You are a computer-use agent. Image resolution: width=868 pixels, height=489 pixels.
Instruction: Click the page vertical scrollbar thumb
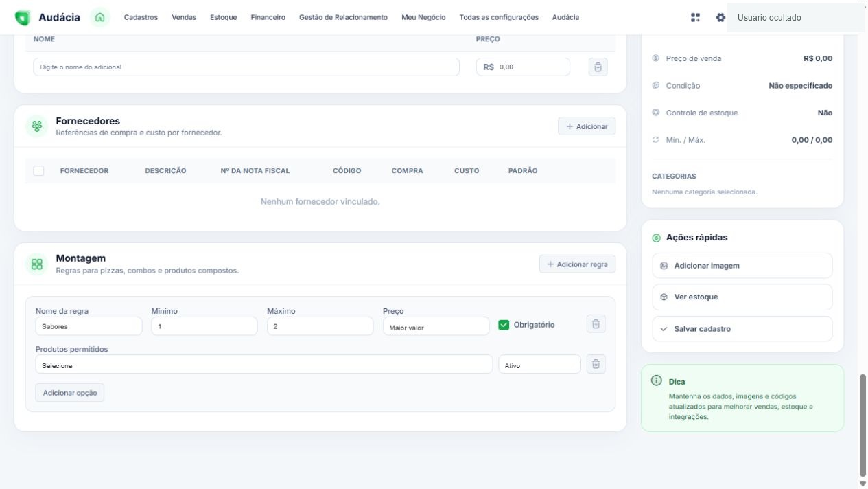863,425
